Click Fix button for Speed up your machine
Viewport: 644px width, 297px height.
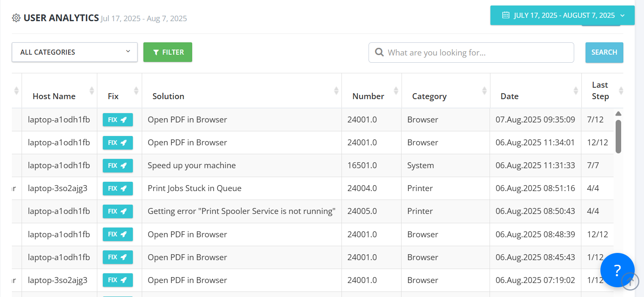point(118,166)
